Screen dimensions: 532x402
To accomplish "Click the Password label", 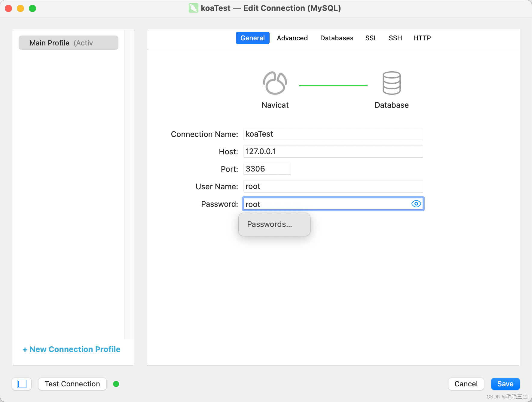I will 219,204.
